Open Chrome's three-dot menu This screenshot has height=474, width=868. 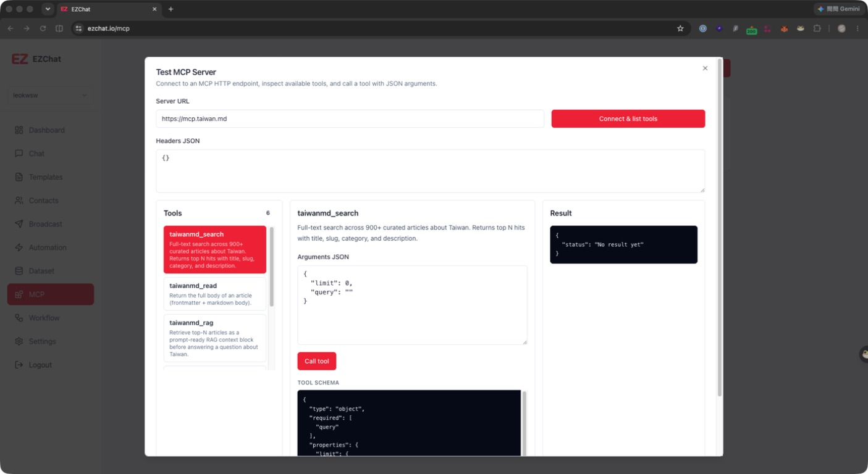[x=857, y=28]
